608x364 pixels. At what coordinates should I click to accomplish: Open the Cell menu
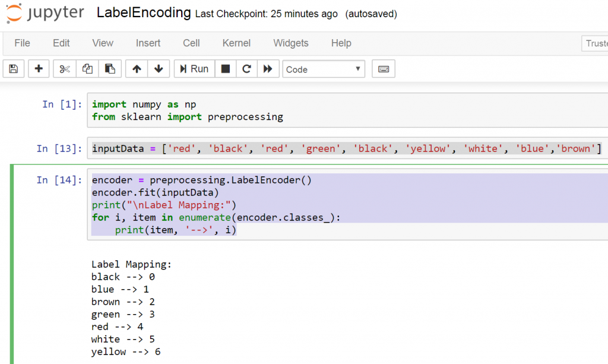pos(191,43)
